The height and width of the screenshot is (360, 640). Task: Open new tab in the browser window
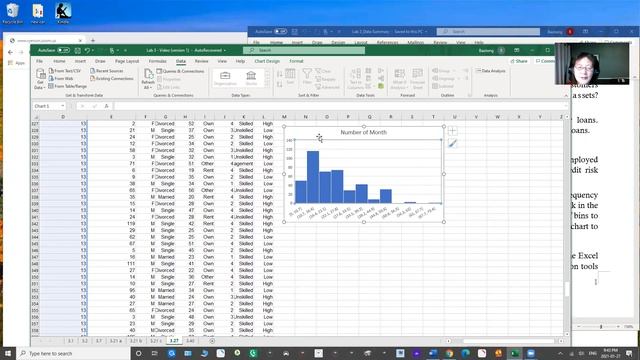tap(93, 40)
